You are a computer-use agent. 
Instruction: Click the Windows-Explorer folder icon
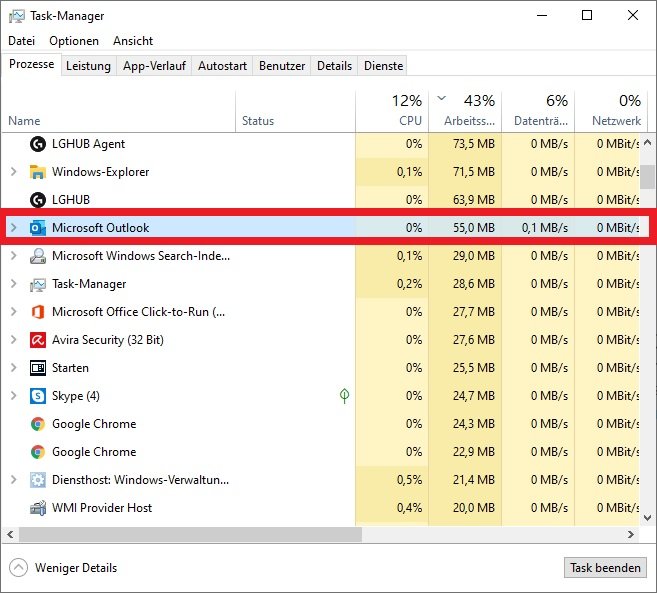tap(38, 172)
